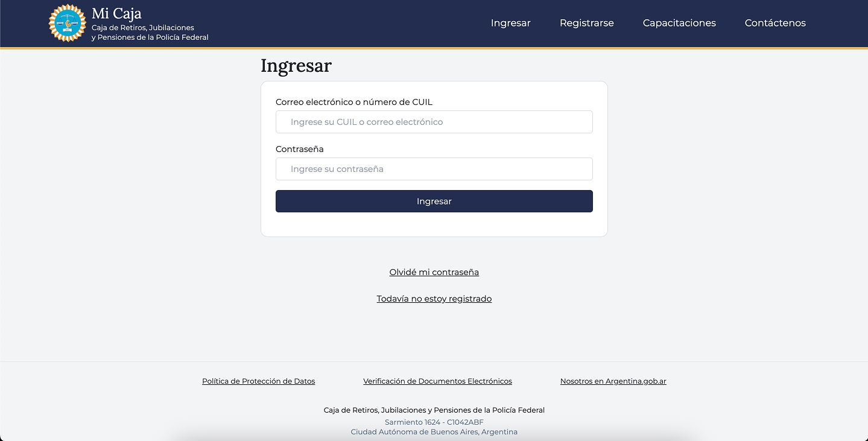The height and width of the screenshot is (441, 868).
Task: Visit "Nosotros en Argentina.gob.ar" footer link
Action: tap(613, 381)
